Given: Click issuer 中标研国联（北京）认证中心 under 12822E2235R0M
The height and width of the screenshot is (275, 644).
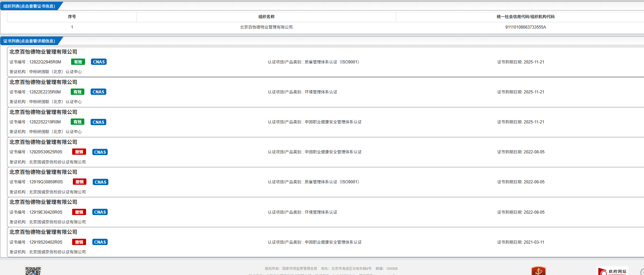Looking at the screenshot, I should point(55,102).
